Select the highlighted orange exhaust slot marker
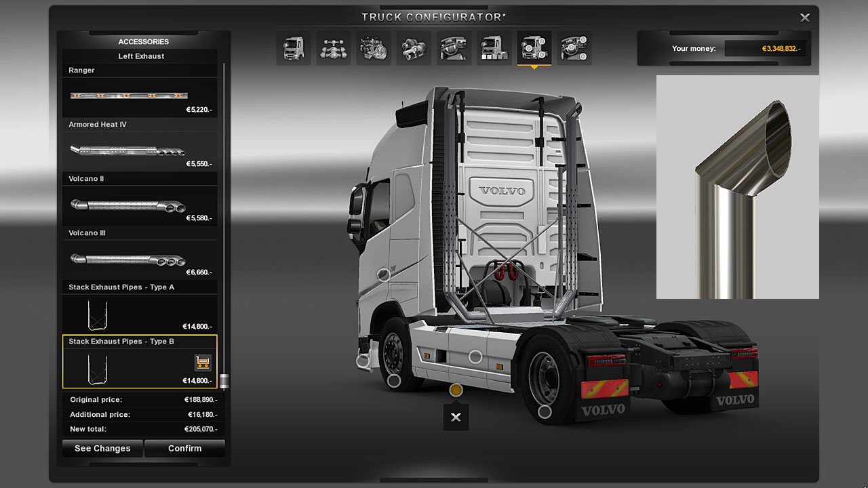 coord(456,390)
